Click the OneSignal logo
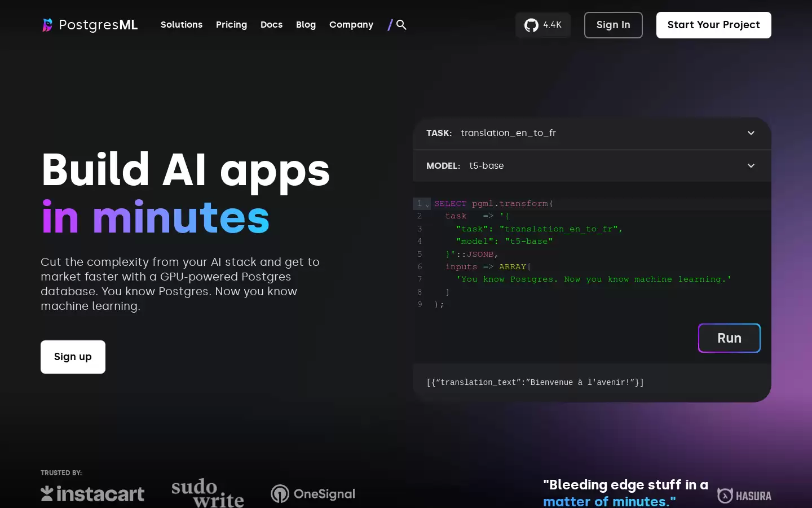The image size is (812, 508). click(313, 494)
